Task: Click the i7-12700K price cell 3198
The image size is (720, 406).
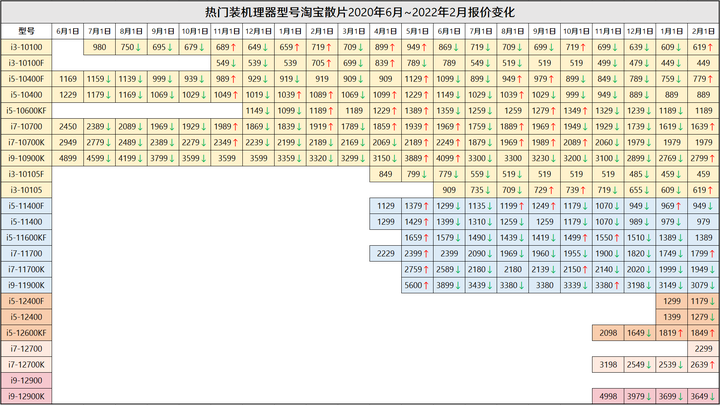Action: click(608, 365)
